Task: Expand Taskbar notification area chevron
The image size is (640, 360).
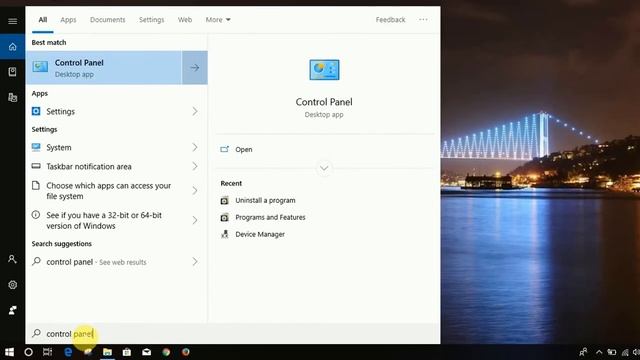Action: click(x=195, y=167)
